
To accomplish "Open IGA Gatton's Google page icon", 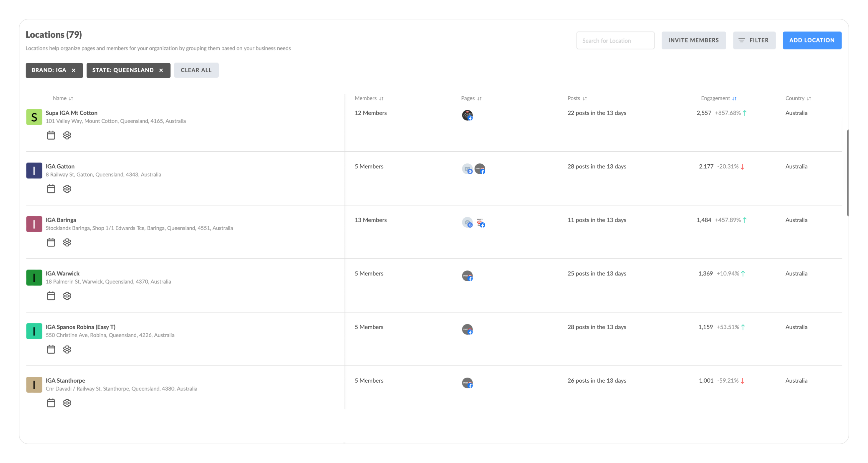I will click(x=467, y=168).
